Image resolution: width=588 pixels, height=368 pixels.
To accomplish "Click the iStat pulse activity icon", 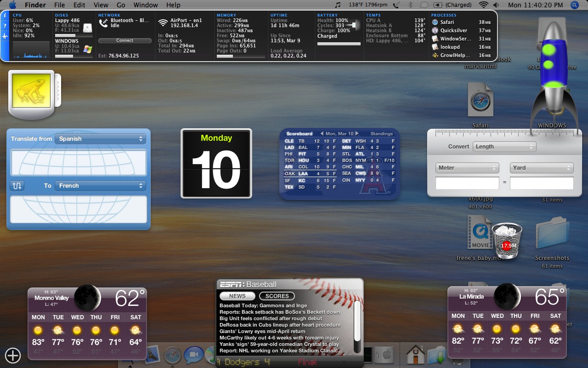I will pos(5,36).
